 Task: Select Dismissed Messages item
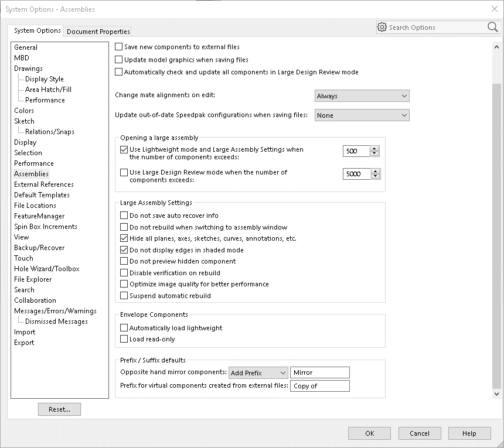(57, 322)
